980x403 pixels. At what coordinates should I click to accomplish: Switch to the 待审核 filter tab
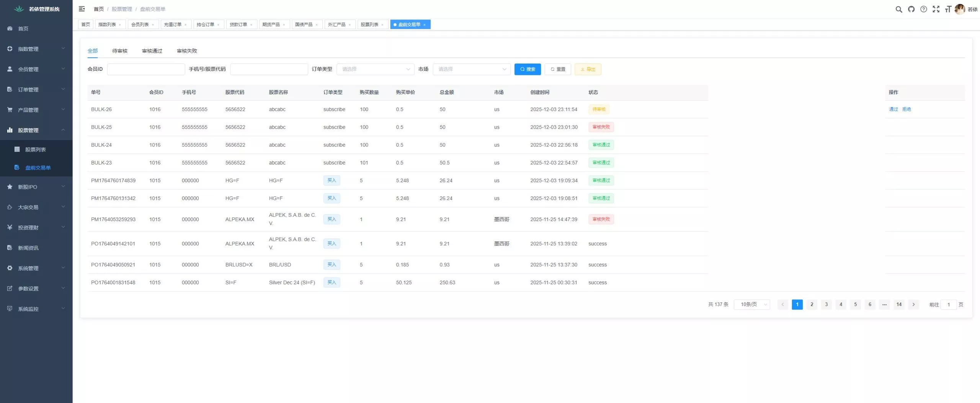[120, 51]
